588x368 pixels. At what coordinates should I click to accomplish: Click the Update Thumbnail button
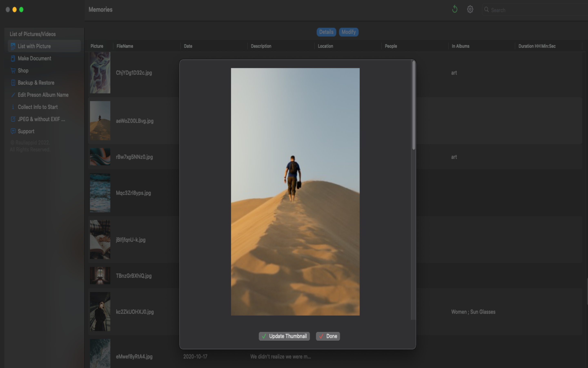(x=284, y=336)
